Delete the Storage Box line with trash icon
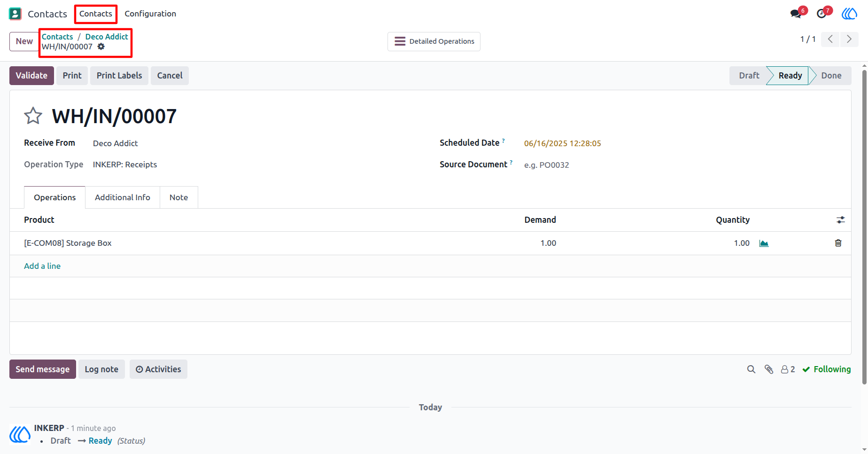The image size is (868, 454). [838, 243]
